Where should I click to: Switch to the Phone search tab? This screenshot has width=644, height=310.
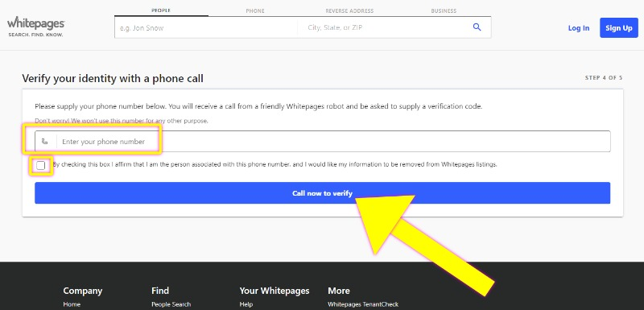255,11
